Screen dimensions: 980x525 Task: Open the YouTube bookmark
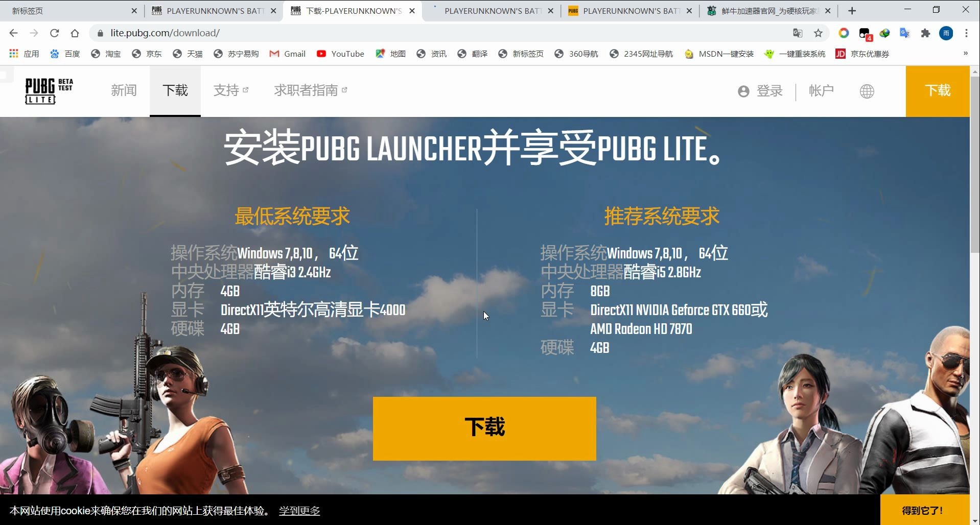[x=340, y=54]
